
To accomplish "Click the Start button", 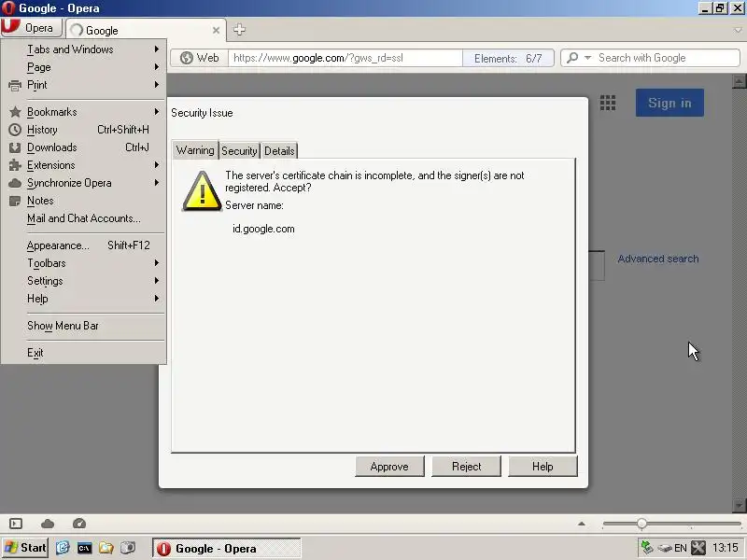I will [25, 548].
